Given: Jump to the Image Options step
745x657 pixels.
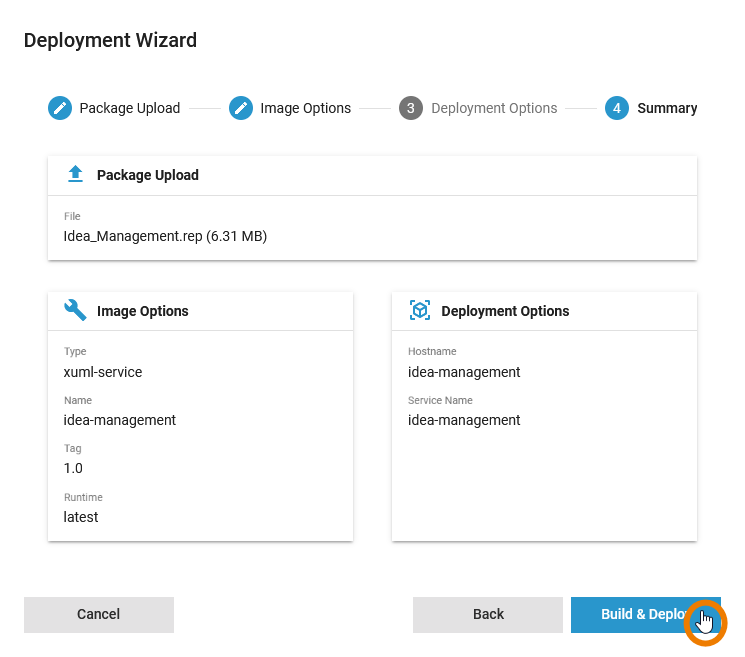Looking at the screenshot, I should click(x=305, y=108).
